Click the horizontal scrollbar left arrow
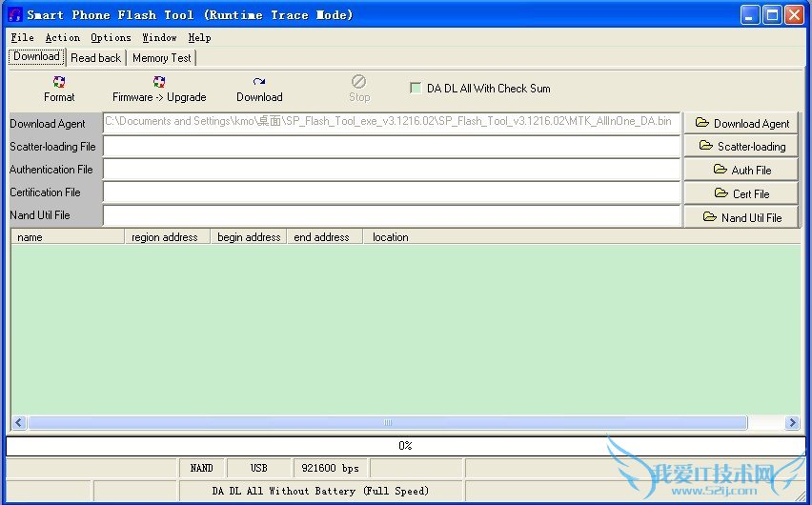Screen dimensions: 812x505 pos(19,422)
